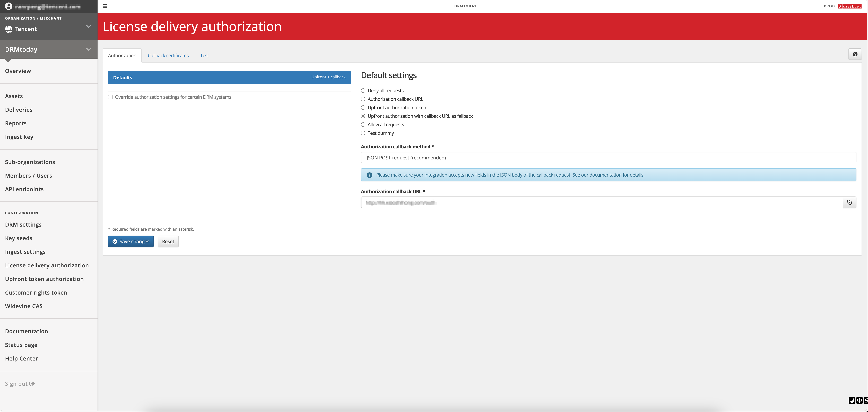Open help via question mark icon
This screenshot has width=868, height=412.
tap(855, 54)
